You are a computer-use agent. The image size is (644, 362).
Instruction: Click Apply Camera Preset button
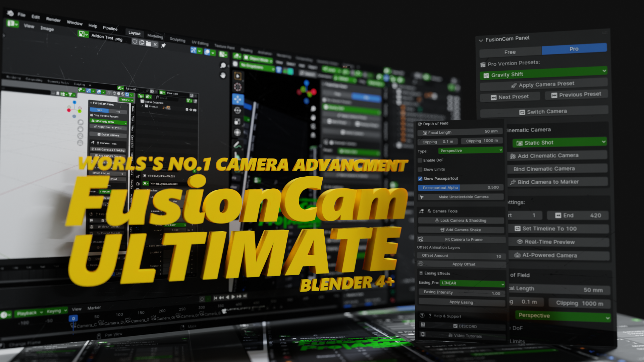543,84
